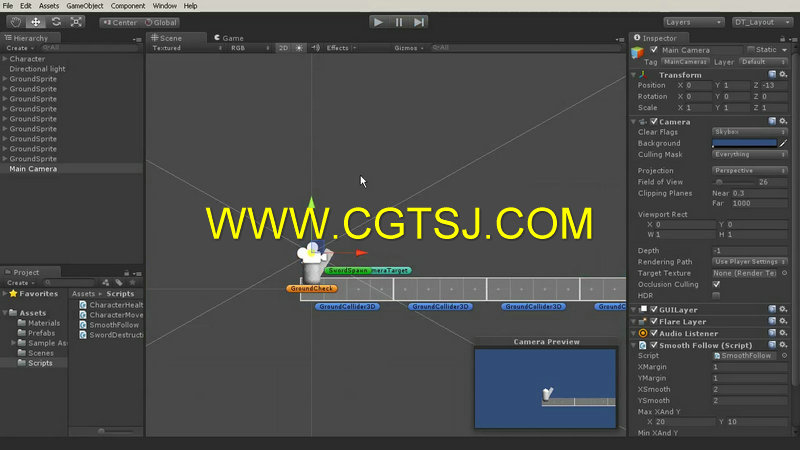Toggle 2D scene view mode
Image resolution: width=800 pixels, height=450 pixels.
(283, 48)
